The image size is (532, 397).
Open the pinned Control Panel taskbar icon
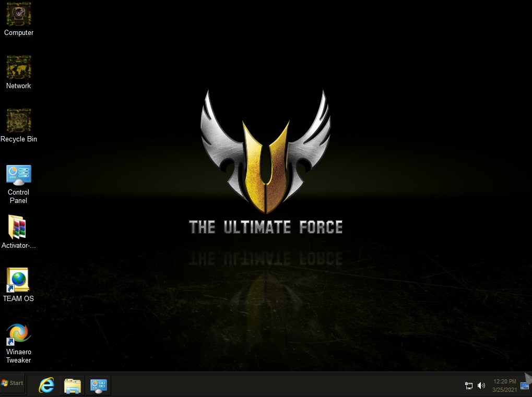coord(98,386)
